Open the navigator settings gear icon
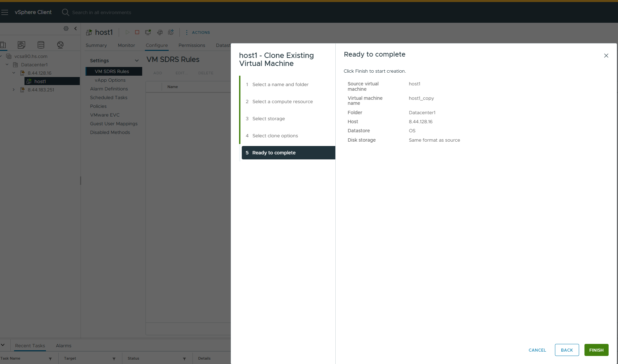This screenshot has width=618, height=364. [66, 28]
